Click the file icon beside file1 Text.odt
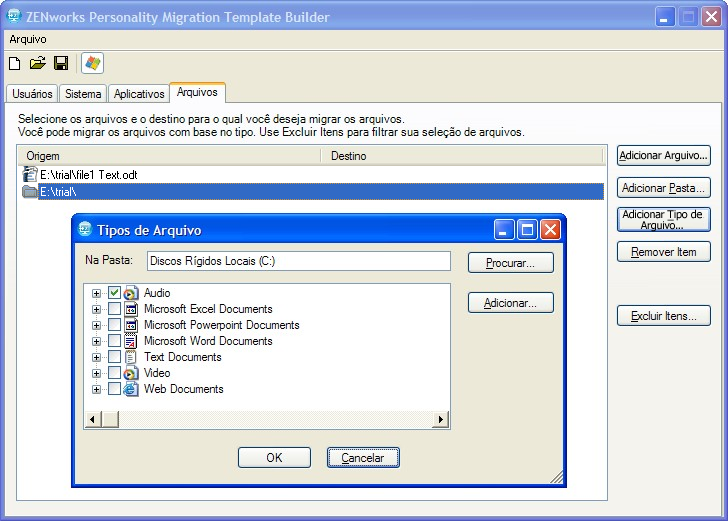Image resolution: width=728 pixels, height=521 pixels. pos(30,175)
